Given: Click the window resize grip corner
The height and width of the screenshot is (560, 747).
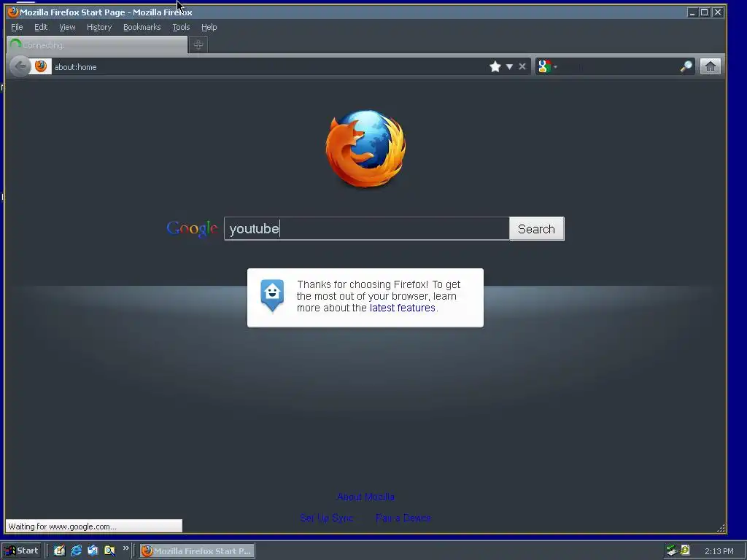Looking at the screenshot, I should pos(721,528).
